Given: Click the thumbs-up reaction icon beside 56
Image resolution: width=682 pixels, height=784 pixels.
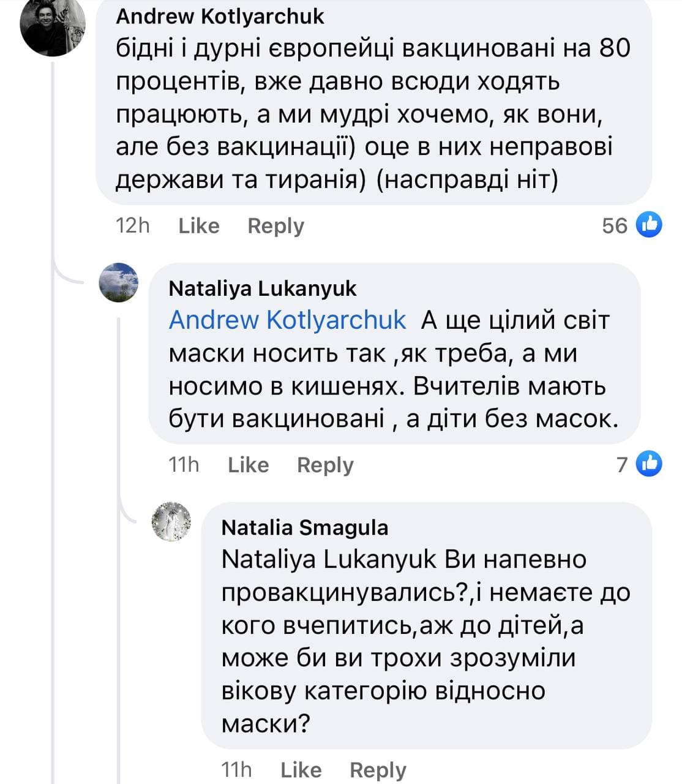Looking at the screenshot, I should (649, 225).
